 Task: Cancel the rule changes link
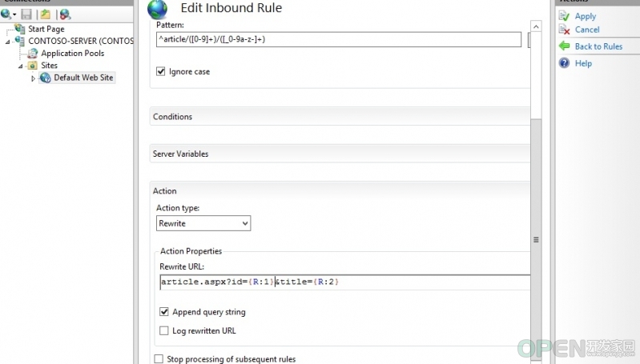point(587,30)
